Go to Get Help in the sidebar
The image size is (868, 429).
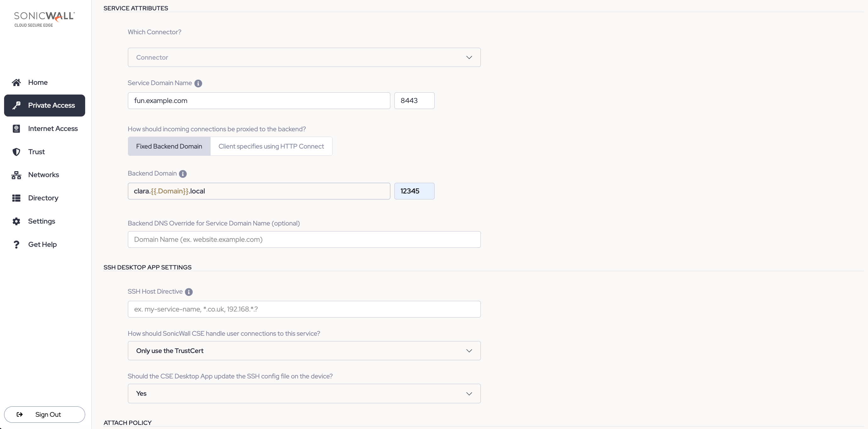click(x=42, y=244)
